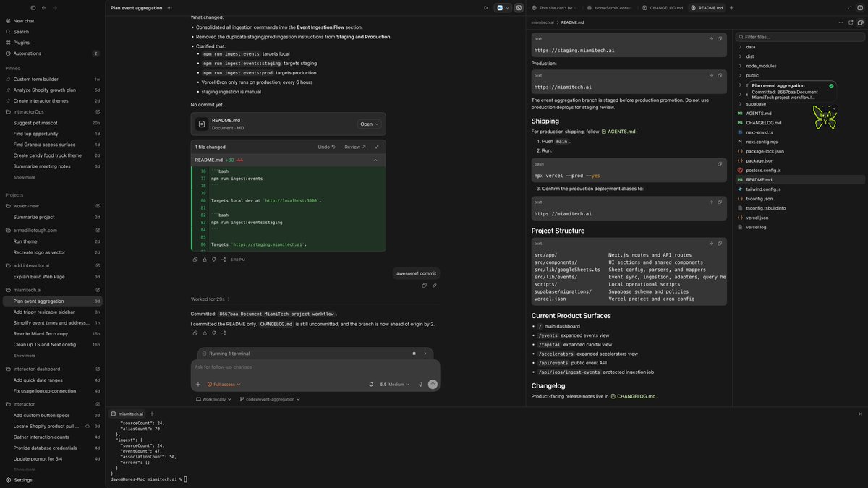Select the miamitech.ai terminal tab

point(127,414)
